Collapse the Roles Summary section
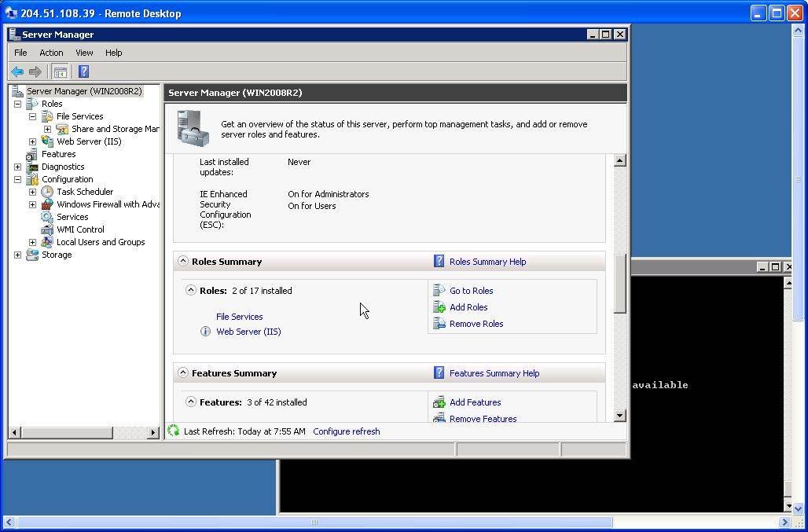Image resolution: width=808 pixels, height=532 pixels. (x=182, y=261)
